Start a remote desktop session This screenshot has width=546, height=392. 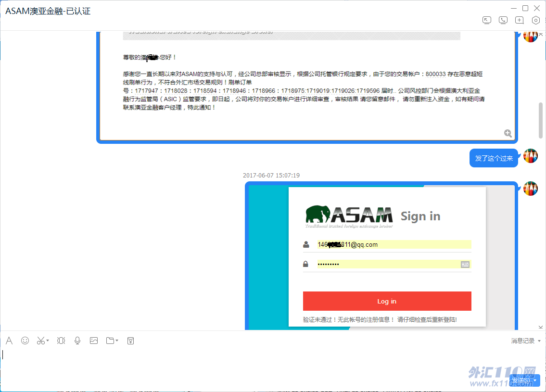pyautogui.click(x=487, y=20)
